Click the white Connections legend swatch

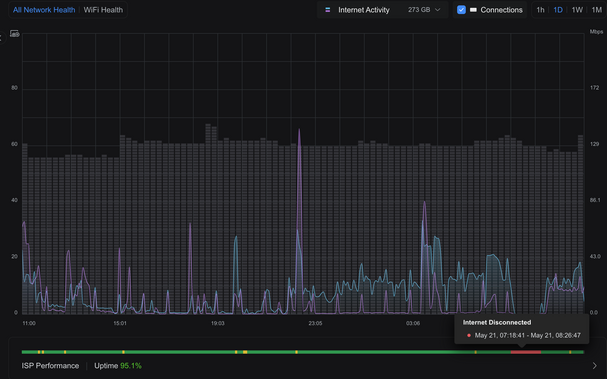point(473,10)
